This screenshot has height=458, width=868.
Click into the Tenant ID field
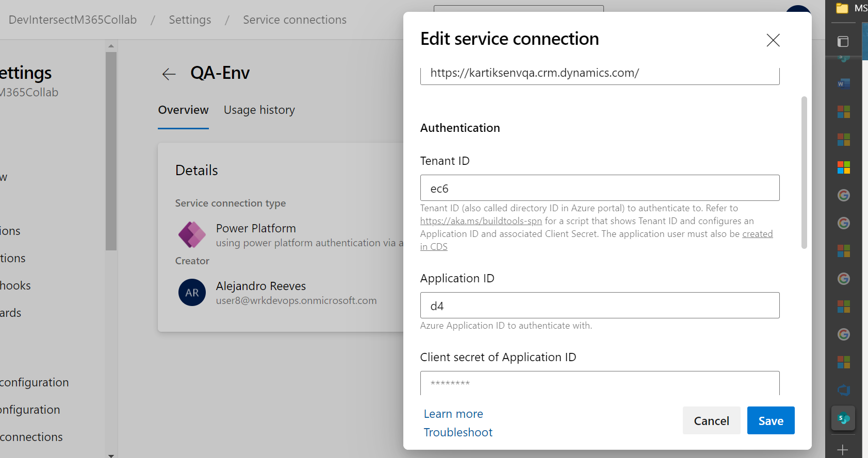[599, 188]
